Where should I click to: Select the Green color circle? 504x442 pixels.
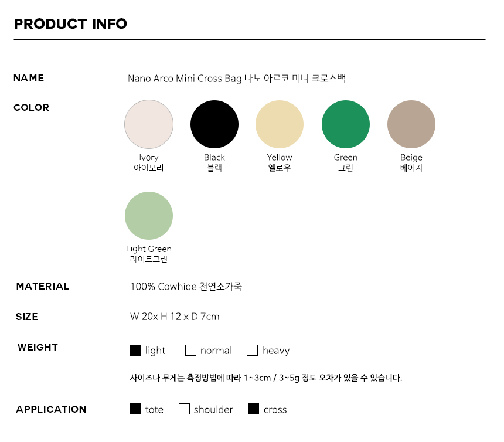pyautogui.click(x=346, y=124)
